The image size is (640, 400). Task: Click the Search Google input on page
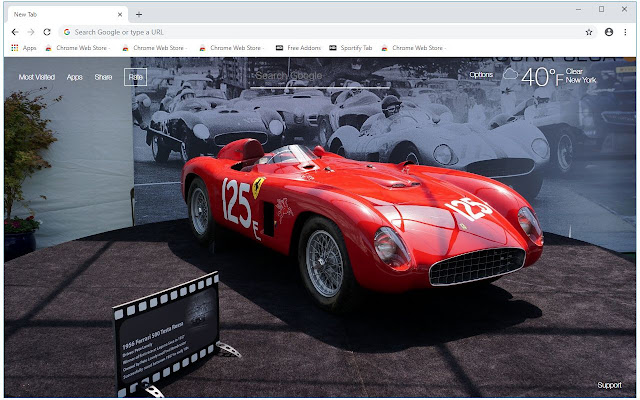(320, 76)
